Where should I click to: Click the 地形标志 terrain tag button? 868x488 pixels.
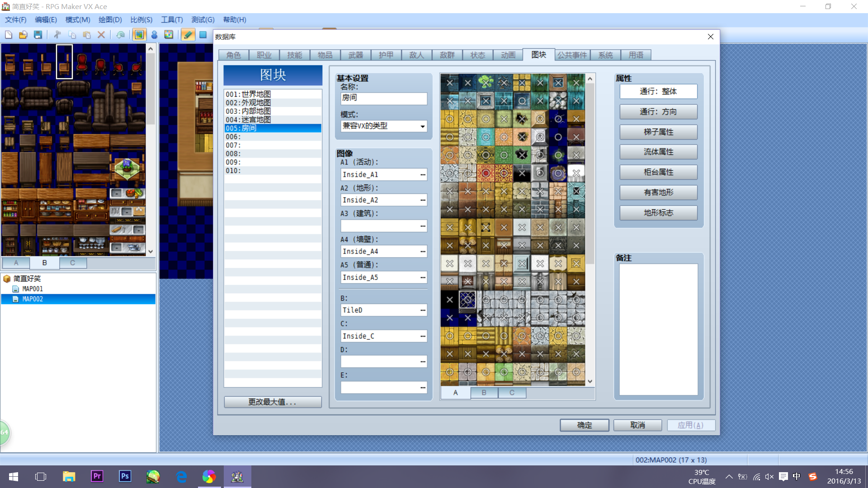(658, 213)
